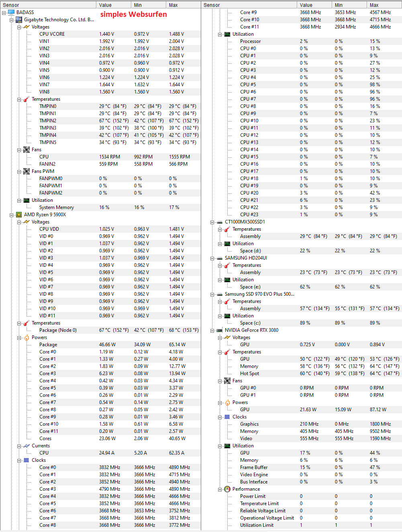This screenshot has height=532, width=402.
Task: Click Utilization icon above System Memory
Action: tap(27, 200)
